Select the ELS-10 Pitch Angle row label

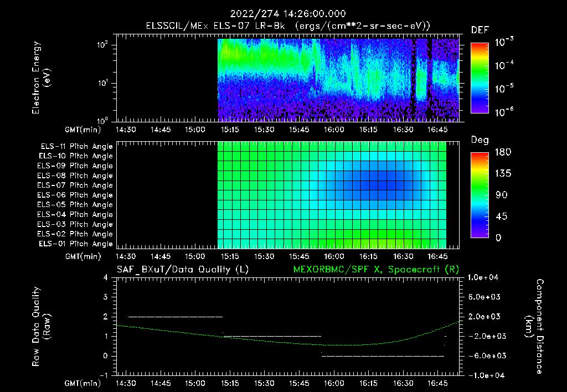pos(76,156)
